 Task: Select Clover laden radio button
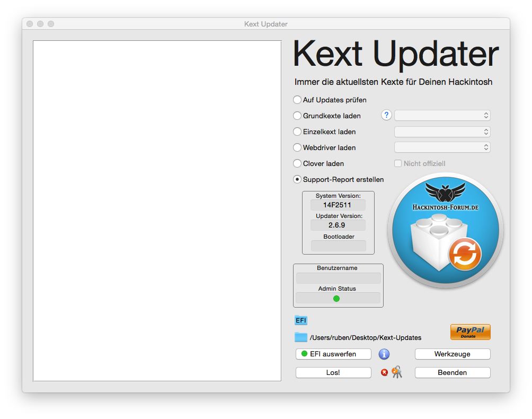[297, 163]
